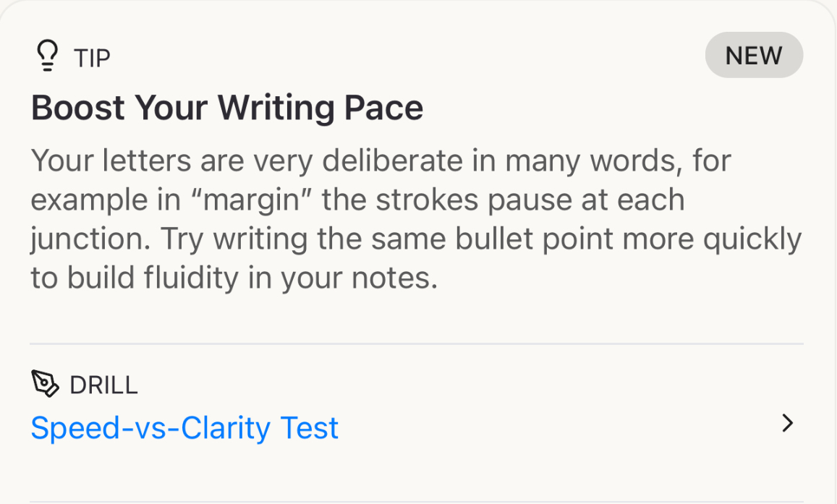The width and height of the screenshot is (837, 504).
Task: Click the word "strokes" in the tip
Action: (x=415, y=200)
